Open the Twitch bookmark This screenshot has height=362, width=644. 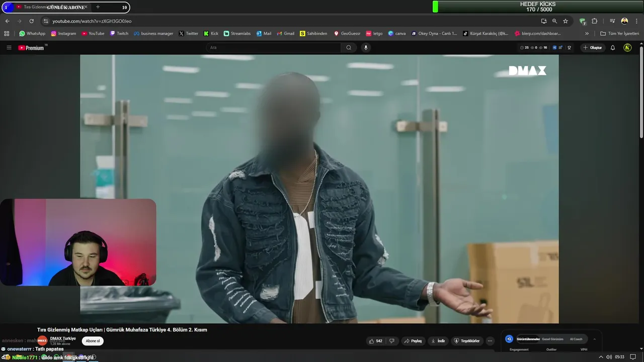click(119, 34)
